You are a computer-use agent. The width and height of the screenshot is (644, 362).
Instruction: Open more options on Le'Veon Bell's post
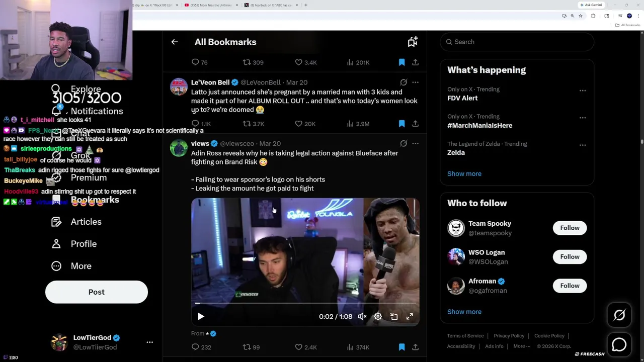[415, 82]
